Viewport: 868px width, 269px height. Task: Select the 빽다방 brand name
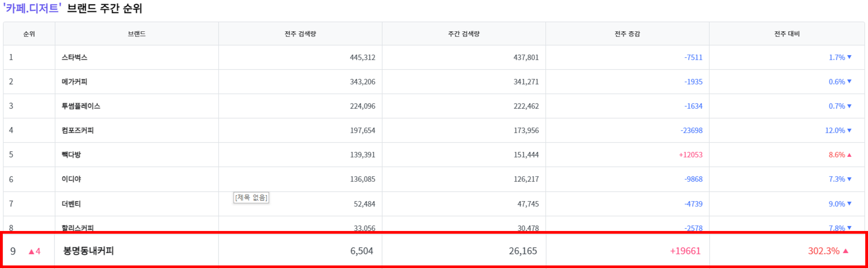[x=71, y=155]
